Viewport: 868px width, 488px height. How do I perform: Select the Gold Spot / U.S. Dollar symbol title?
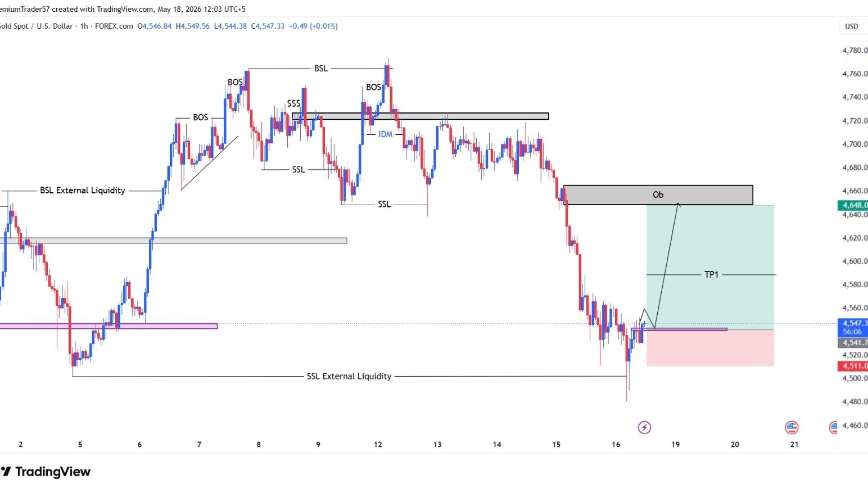(x=37, y=26)
